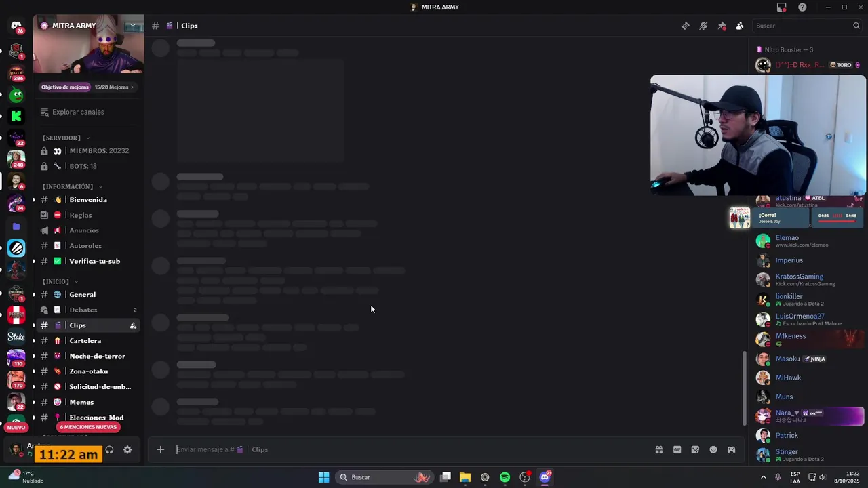868x488 pixels.
Task: Open the Cartelera channel
Action: point(88,341)
